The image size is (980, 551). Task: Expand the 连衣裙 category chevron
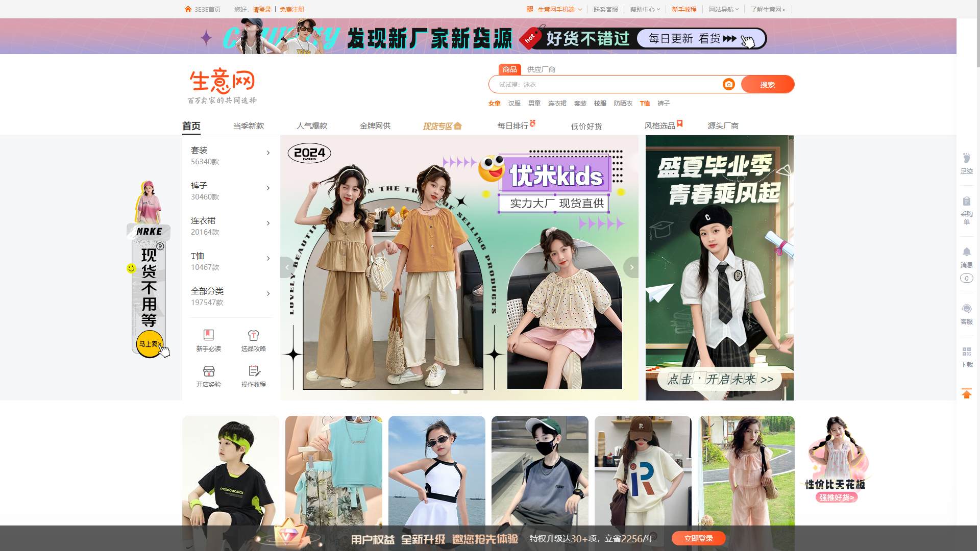coord(268,223)
